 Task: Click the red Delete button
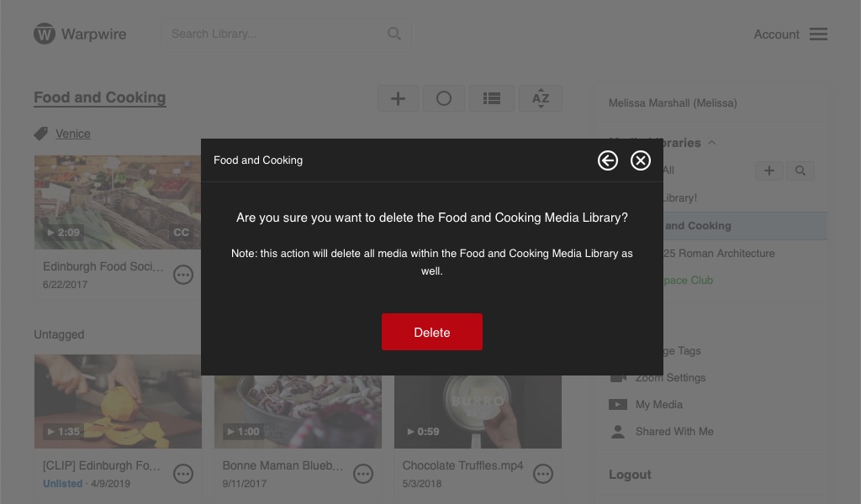(431, 332)
